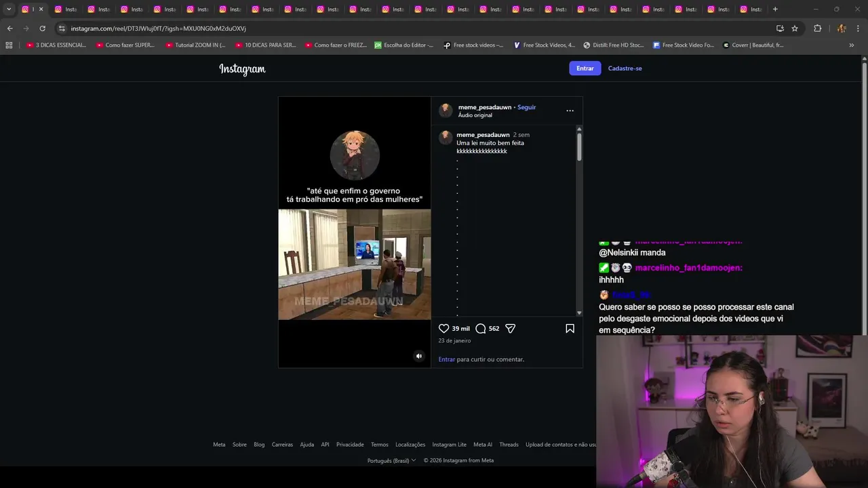Open the Threads footer link
868x488 pixels.
[509, 445]
